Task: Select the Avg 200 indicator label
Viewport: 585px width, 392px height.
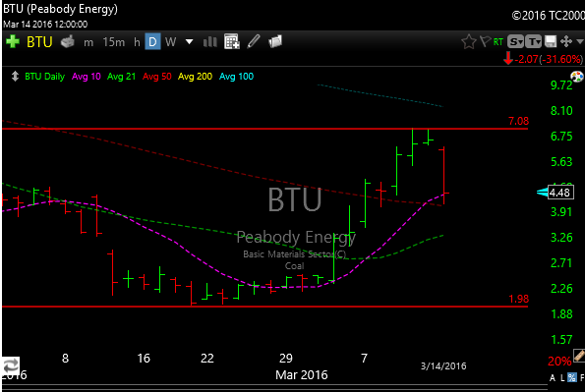Action: 195,77
